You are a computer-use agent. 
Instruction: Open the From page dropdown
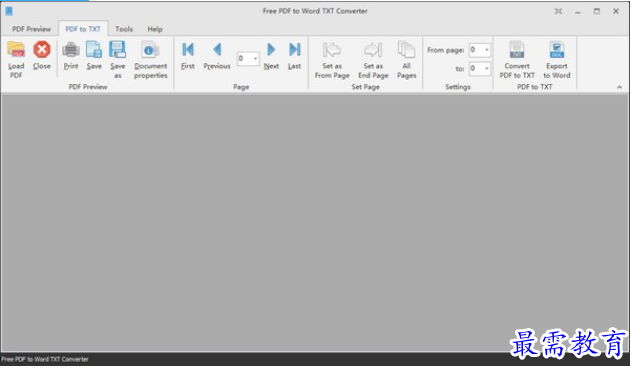pos(486,50)
